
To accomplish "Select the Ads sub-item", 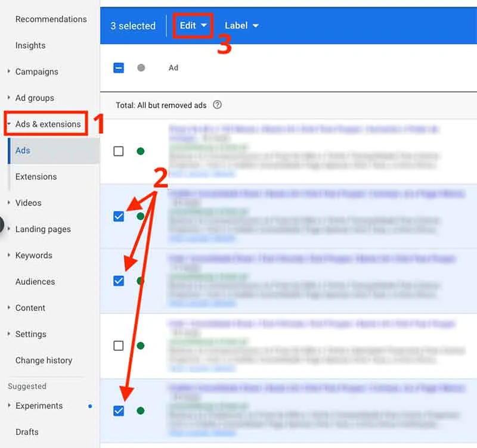I will 23,151.
